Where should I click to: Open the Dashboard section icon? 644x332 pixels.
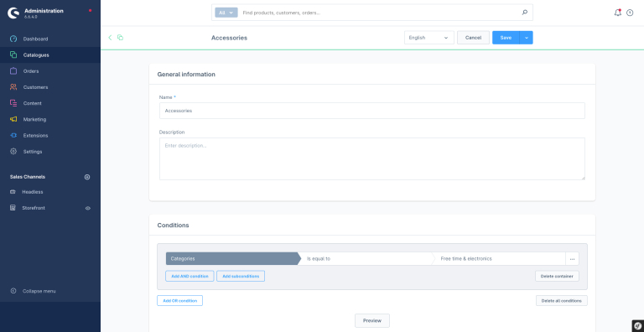[x=13, y=39]
